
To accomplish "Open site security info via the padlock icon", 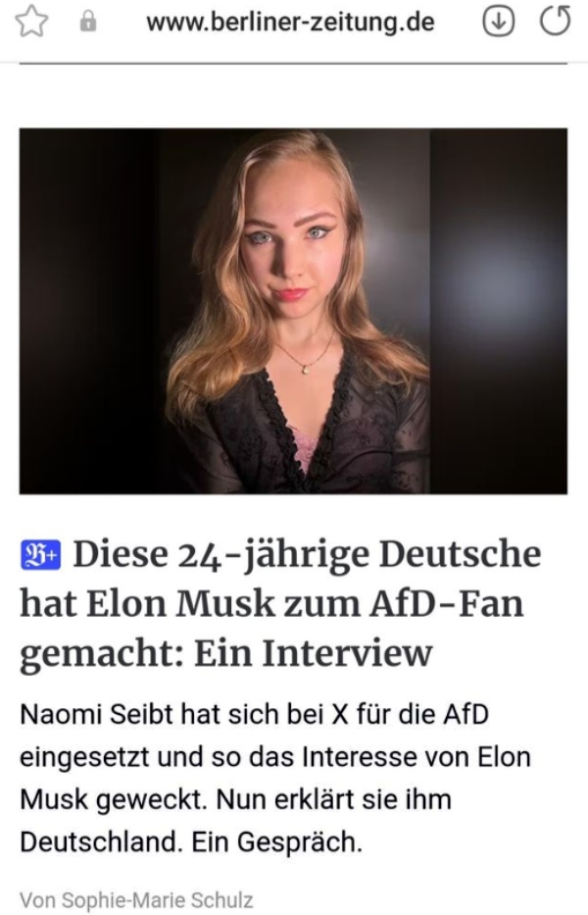I will coord(87,23).
